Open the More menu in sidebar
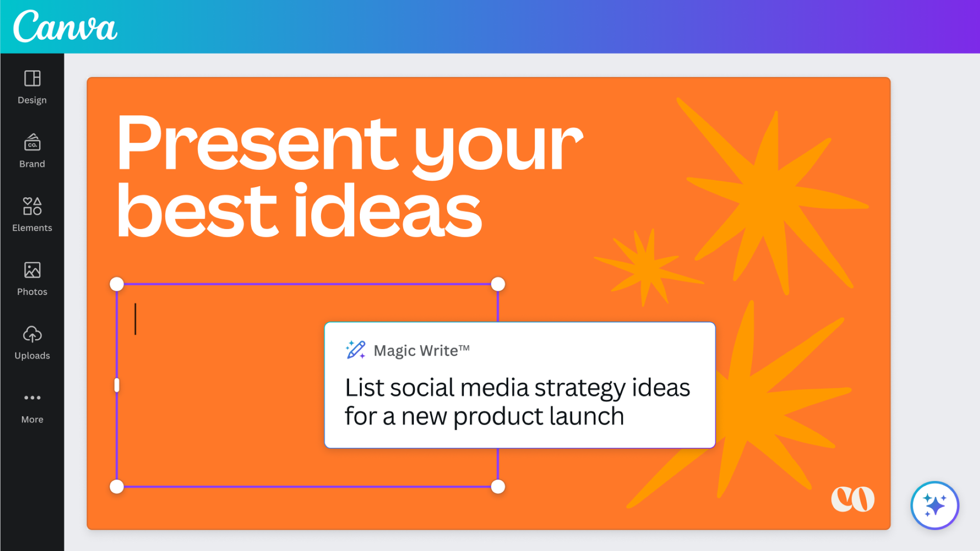Image resolution: width=980 pixels, height=551 pixels. coord(32,406)
